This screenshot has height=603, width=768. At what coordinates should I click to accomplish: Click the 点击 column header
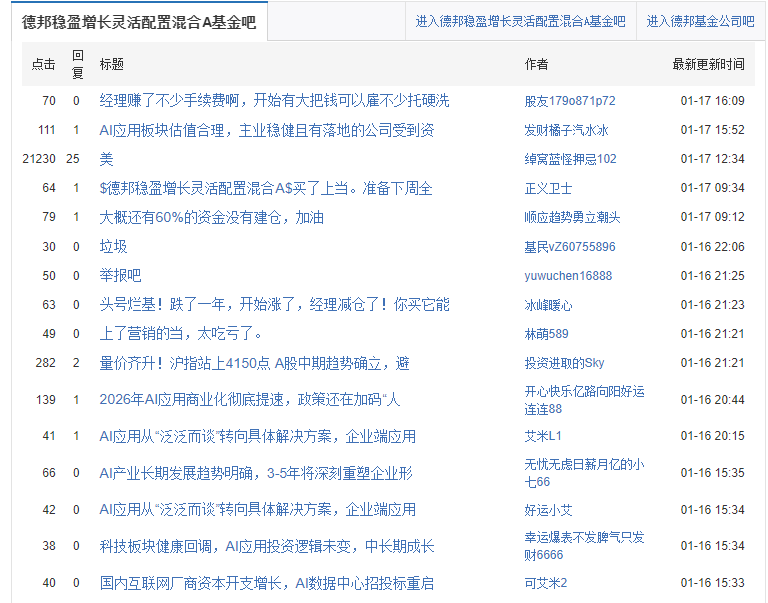click(x=43, y=64)
